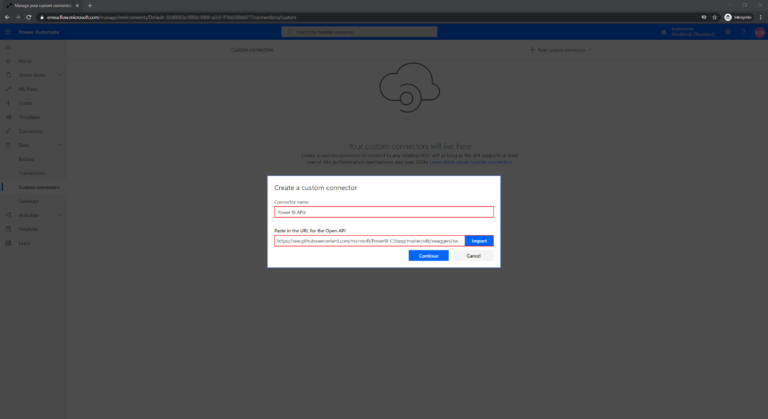Go to Gateways in the sidebar
768x419 pixels.
pos(29,201)
